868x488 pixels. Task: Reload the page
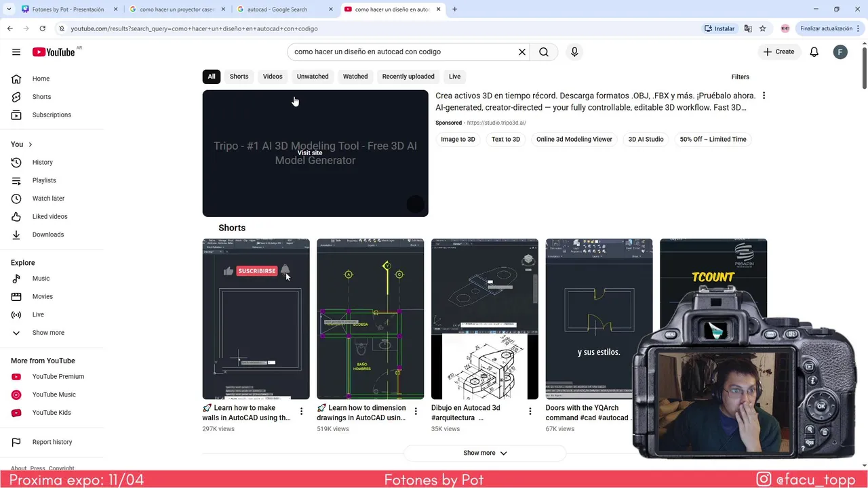42,28
